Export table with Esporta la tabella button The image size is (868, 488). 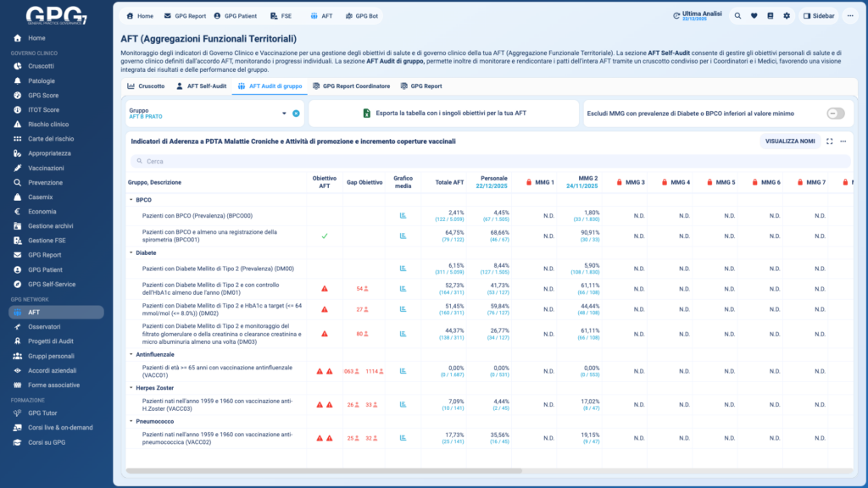pos(443,114)
